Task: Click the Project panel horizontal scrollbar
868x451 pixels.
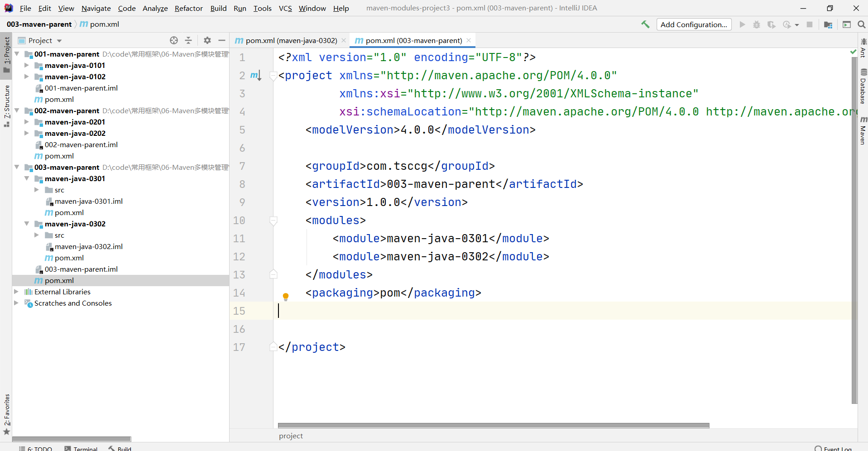Action: (x=72, y=439)
